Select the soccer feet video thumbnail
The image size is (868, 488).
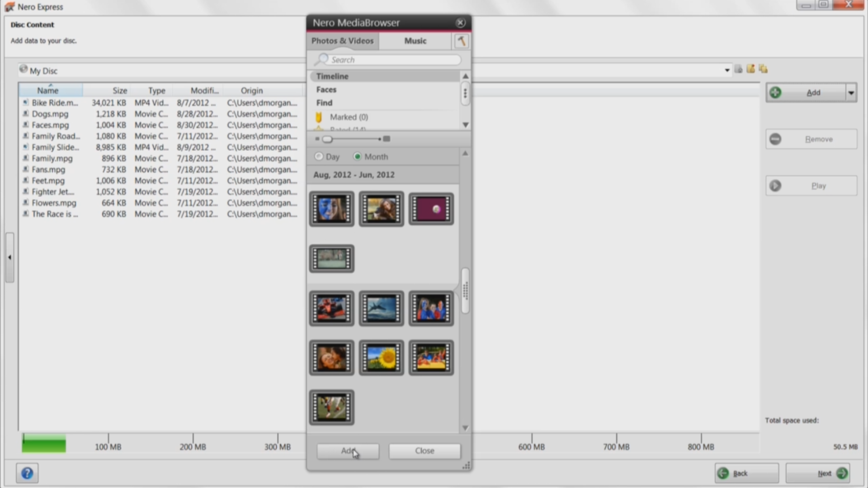(332, 408)
